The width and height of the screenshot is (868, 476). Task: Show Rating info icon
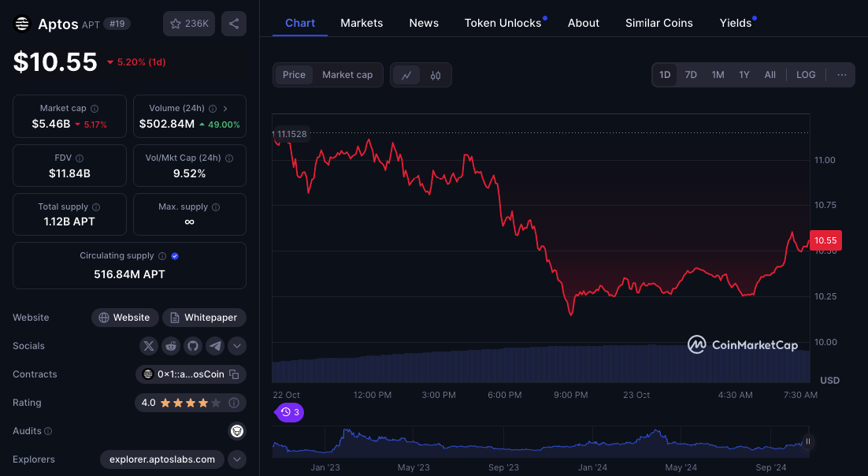pos(234,403)
